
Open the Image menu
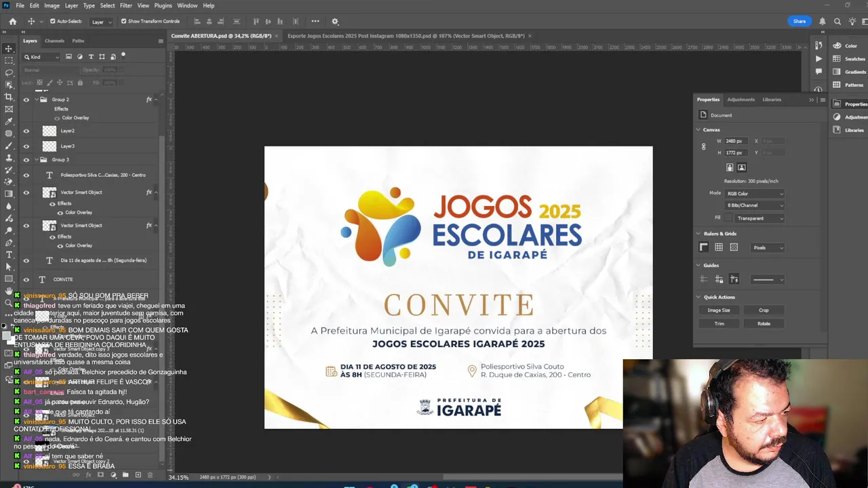(x=52, y=5)
